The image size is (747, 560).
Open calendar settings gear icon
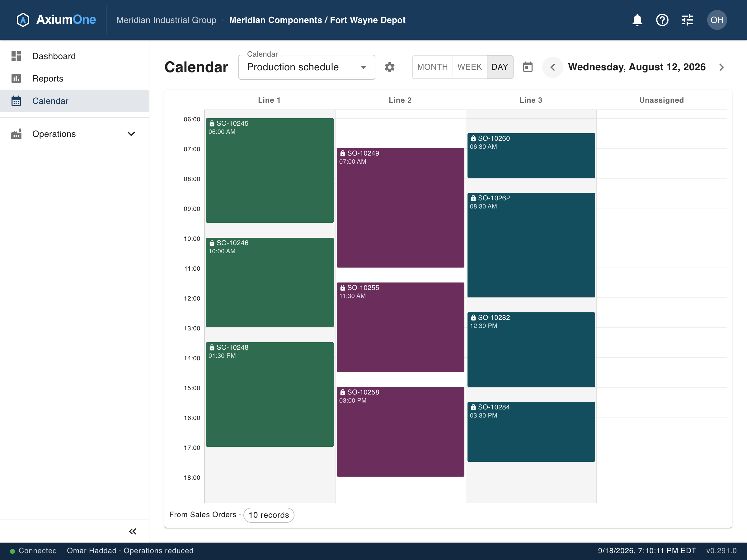[389, 67]
